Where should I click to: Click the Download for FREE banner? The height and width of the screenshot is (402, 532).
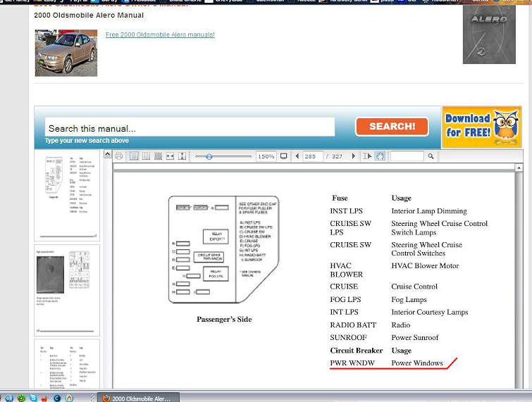pyautogui.click(x=481, y=127)
